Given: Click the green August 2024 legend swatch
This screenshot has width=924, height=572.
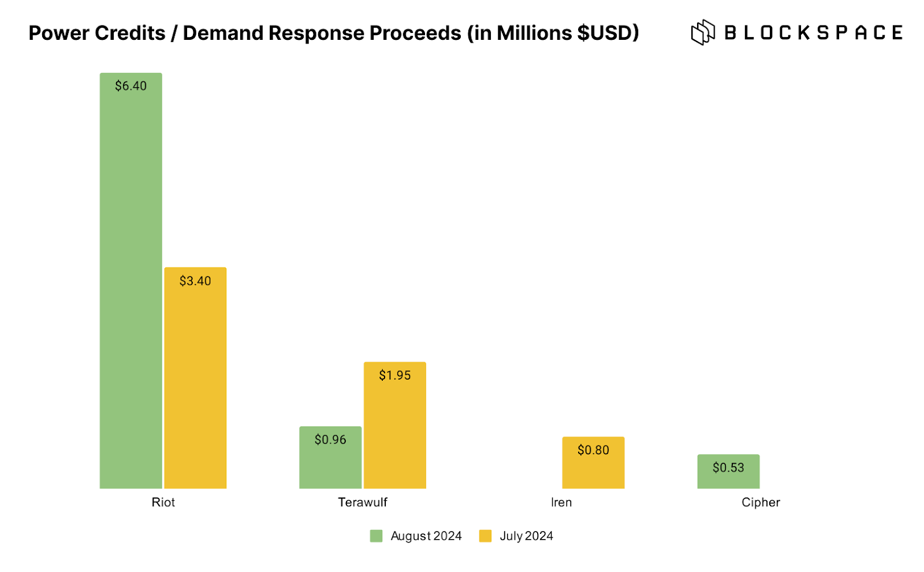Looking at the screenshot, I should (x=377, y=536).
